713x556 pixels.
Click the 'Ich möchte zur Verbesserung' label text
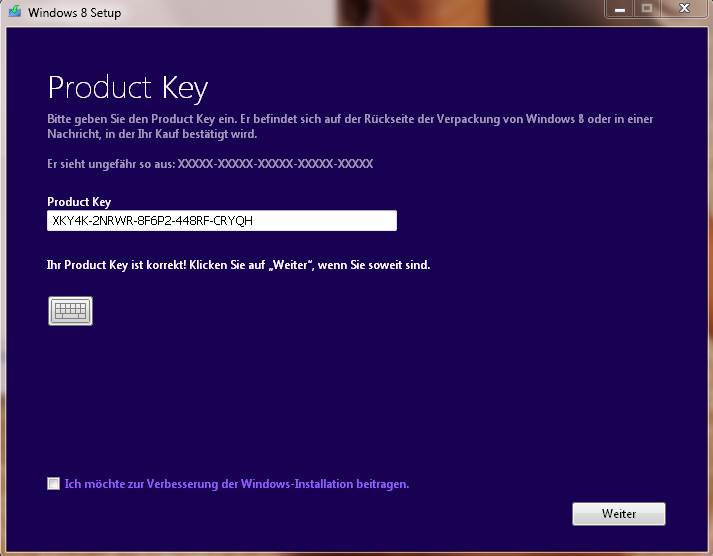[236, 484]
